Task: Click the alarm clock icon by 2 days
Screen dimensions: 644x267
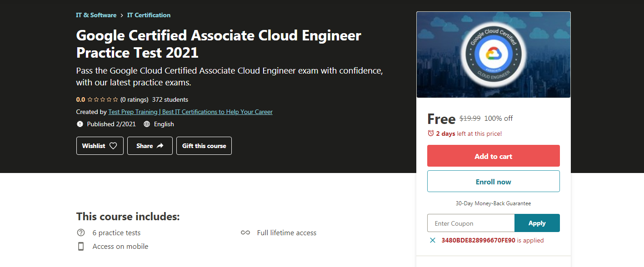Action: (431, 133)
